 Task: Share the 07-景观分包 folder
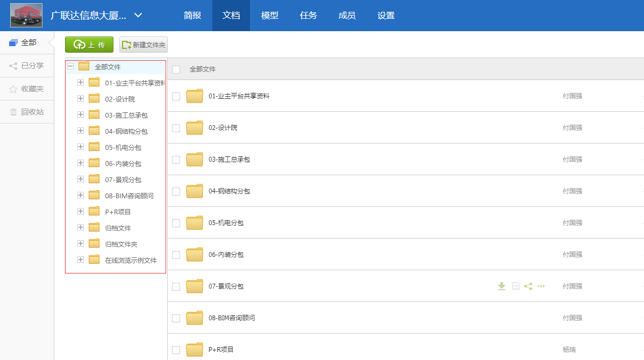(528, 286)
